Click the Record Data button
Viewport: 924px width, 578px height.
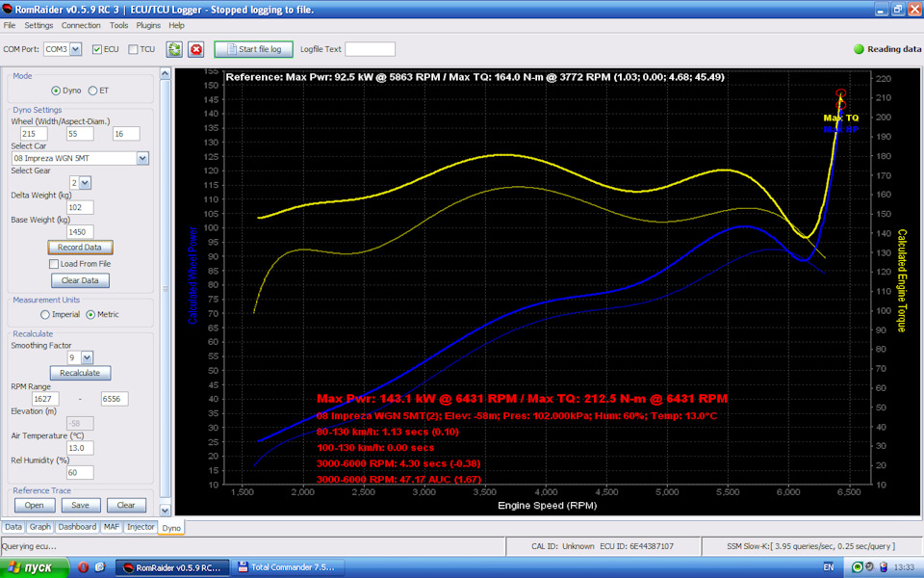80,248
